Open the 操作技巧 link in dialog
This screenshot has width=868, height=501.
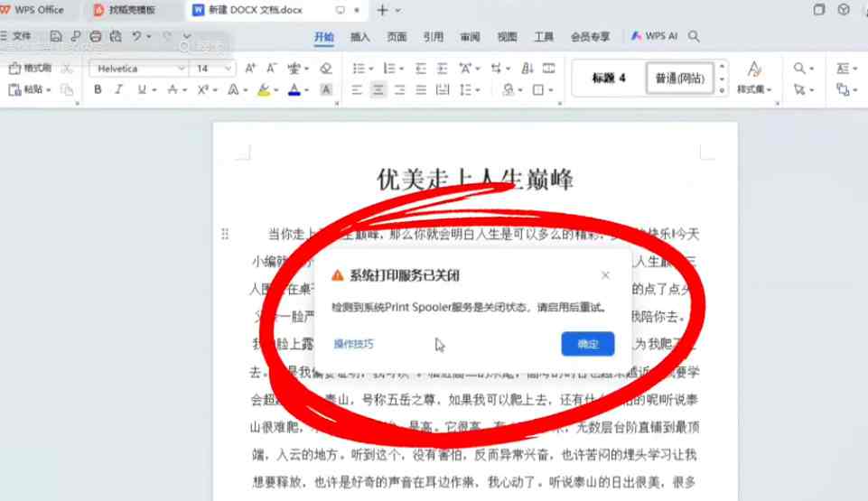[353, 344]
